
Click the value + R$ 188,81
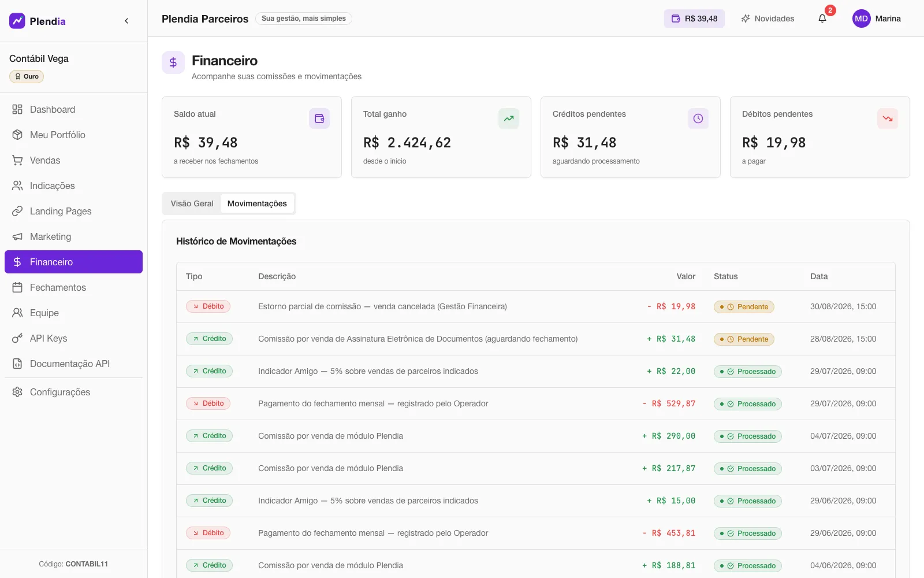(x=669, y=565)
